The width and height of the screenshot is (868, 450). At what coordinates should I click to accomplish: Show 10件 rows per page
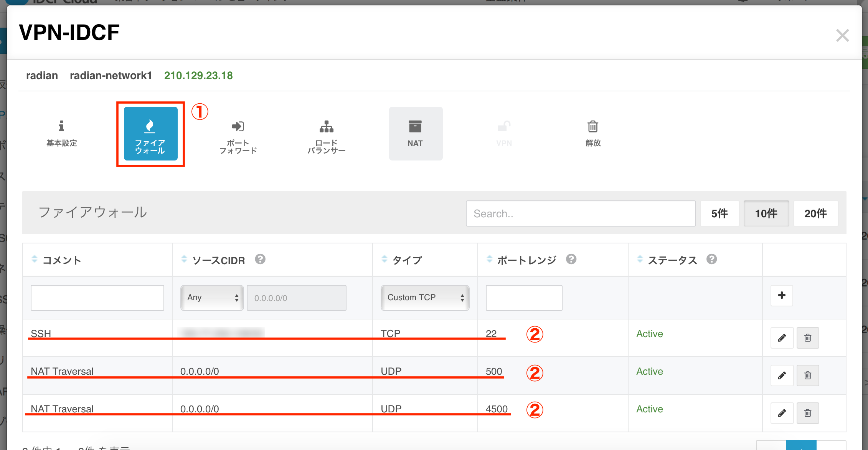click(x=766, y=213)
